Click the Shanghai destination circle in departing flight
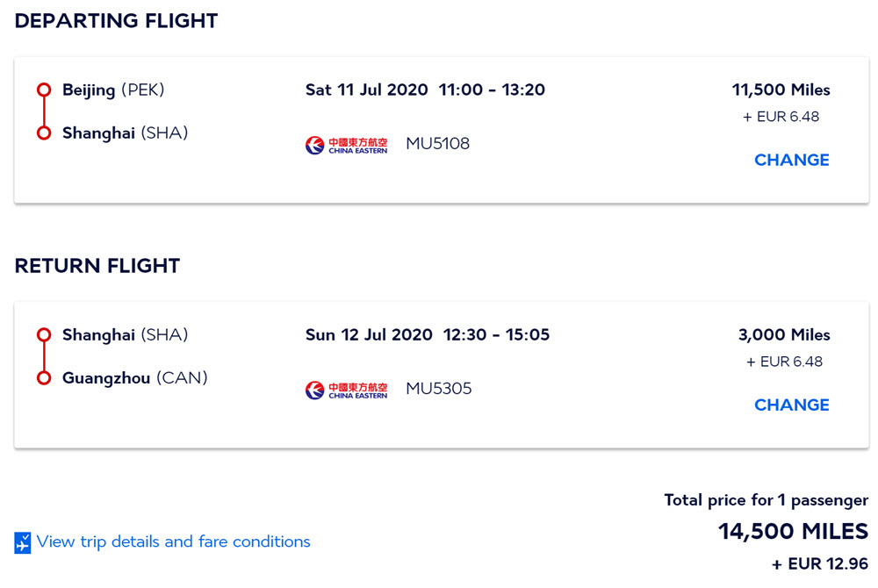This screenshot has width=878, height=588. coord(44,133)
